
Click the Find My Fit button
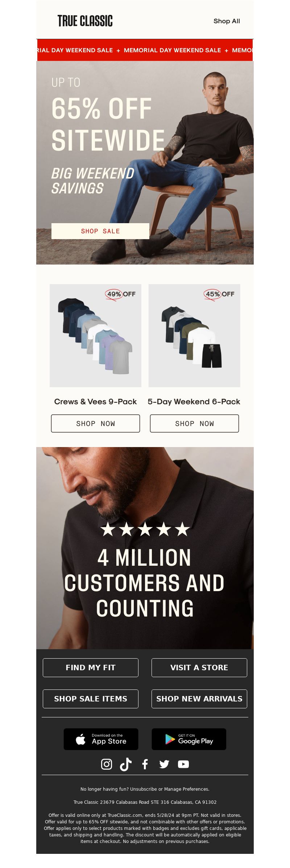(x=91, y=668)
